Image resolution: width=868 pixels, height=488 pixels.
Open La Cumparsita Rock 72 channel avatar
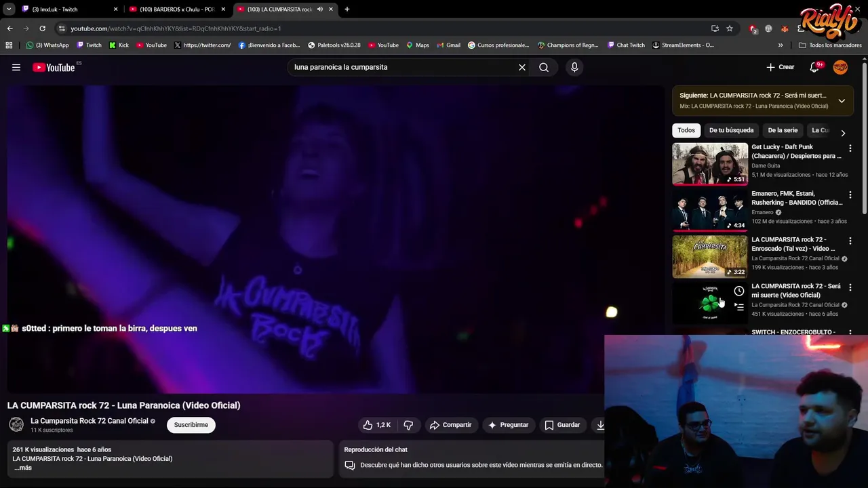click(x=16, y=425)
